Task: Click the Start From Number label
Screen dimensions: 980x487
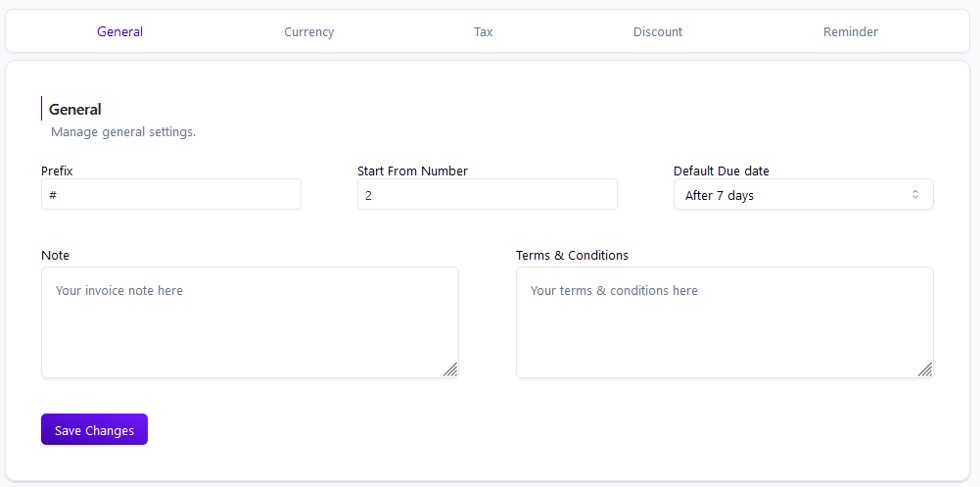Action: (412, 170)
